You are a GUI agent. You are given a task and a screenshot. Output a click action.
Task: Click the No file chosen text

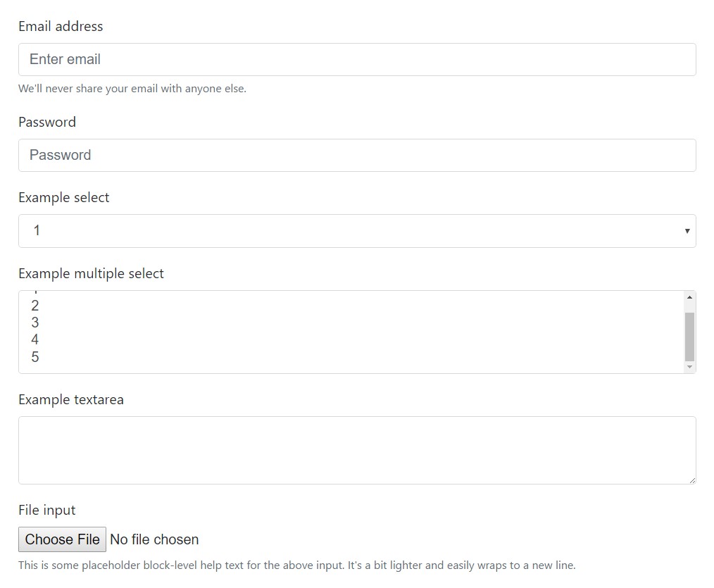[154, 539]
